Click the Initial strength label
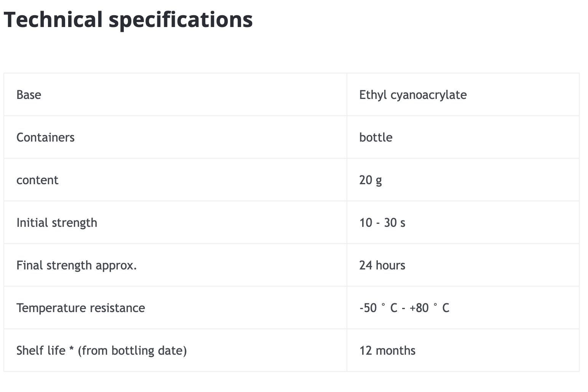 [57, 223]
